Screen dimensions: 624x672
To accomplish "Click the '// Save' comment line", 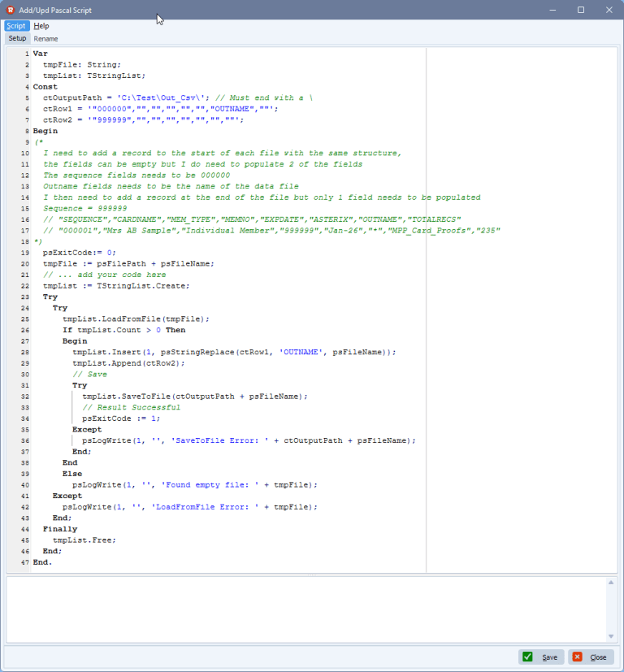I will click(89, 375).
